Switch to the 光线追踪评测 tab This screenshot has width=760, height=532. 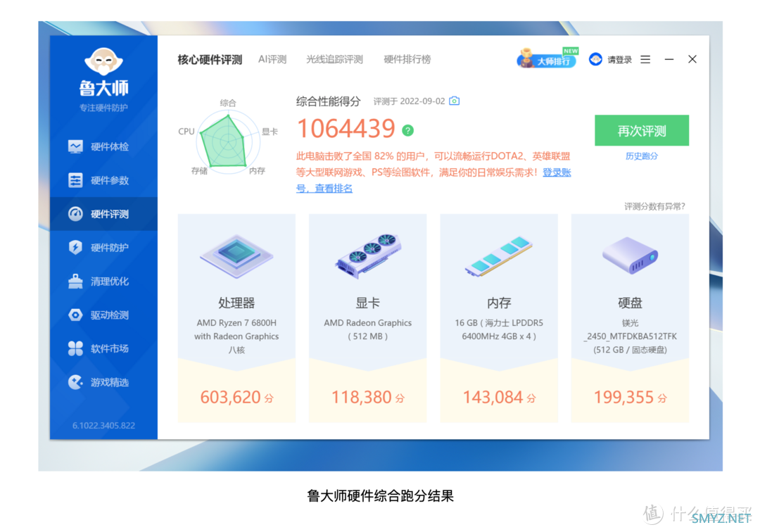(334, 60)
